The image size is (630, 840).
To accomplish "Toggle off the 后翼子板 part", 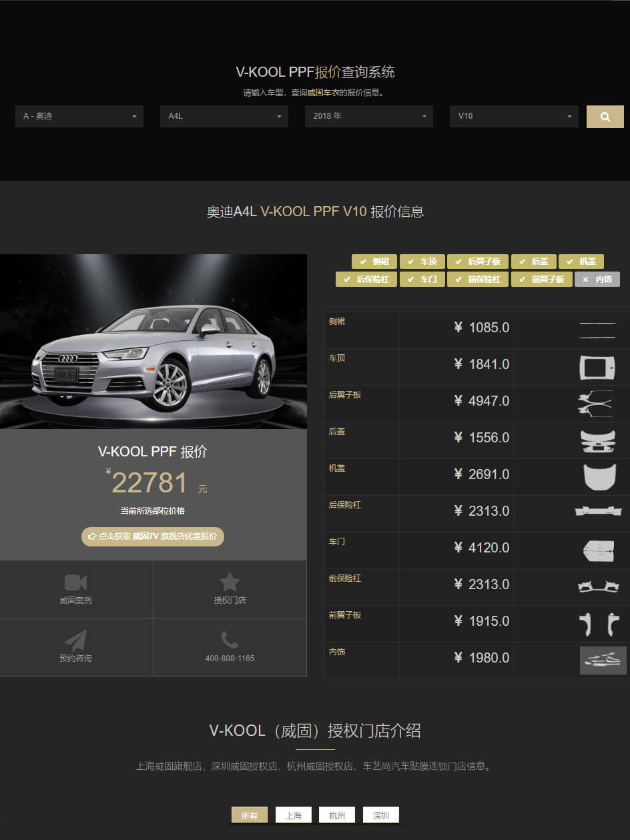I will click(478, 262).
